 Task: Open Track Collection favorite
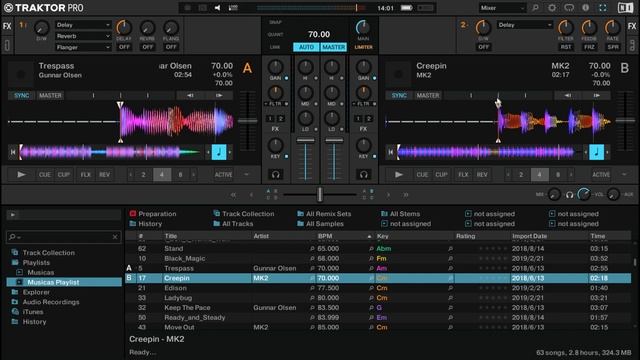(244, 213)
